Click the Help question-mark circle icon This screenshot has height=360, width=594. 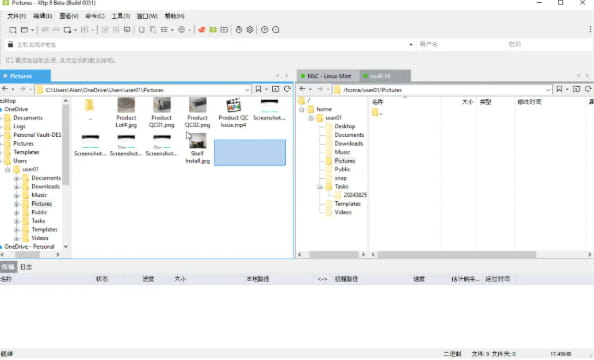click(264, 30)
